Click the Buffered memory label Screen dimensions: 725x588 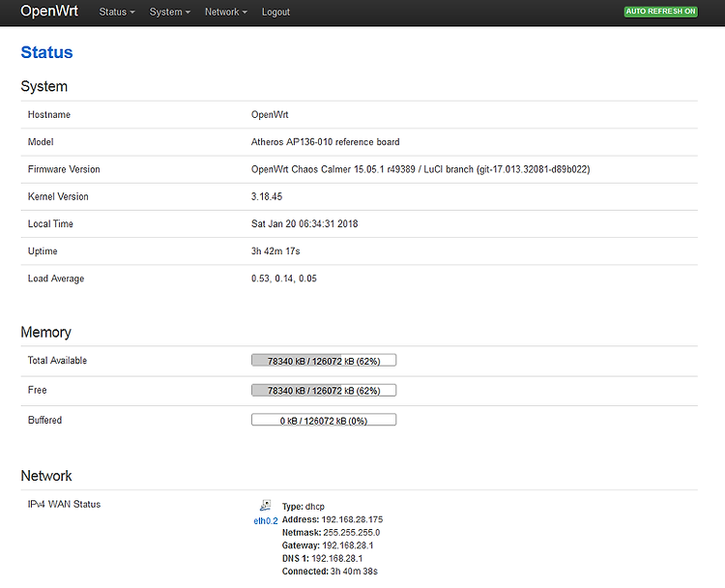point(44,420)
